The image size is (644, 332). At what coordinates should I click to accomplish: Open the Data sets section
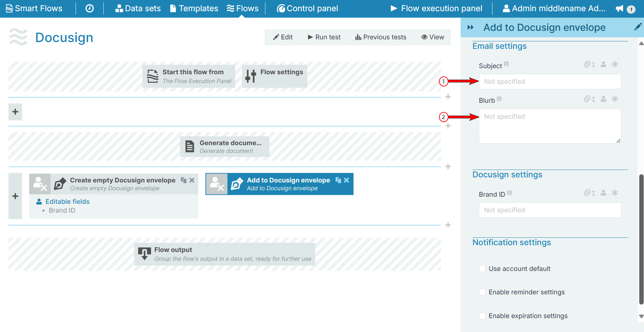(138, 8)
